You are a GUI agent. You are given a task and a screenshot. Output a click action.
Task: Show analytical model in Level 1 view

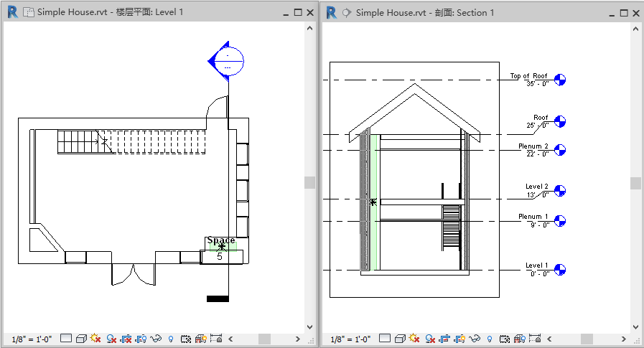[201, 339]
